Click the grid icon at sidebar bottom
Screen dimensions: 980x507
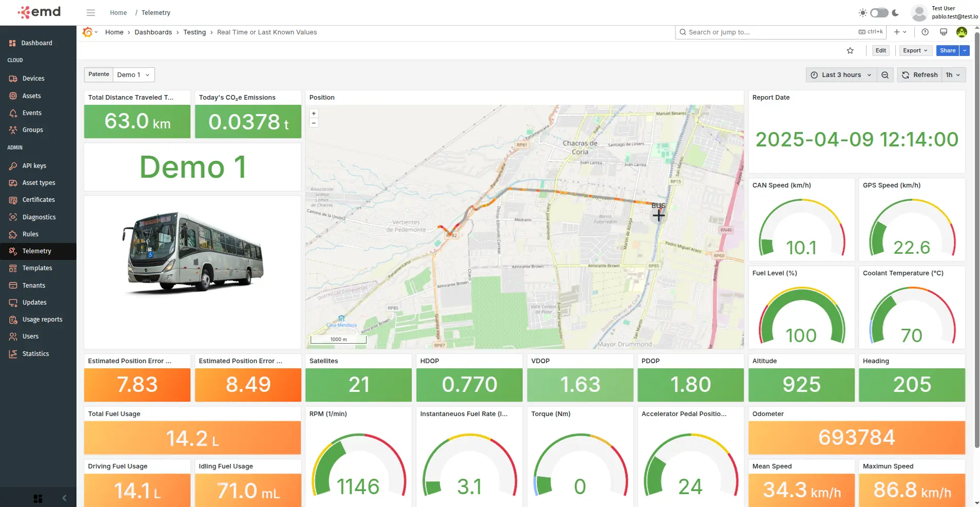tap(38, 498)
